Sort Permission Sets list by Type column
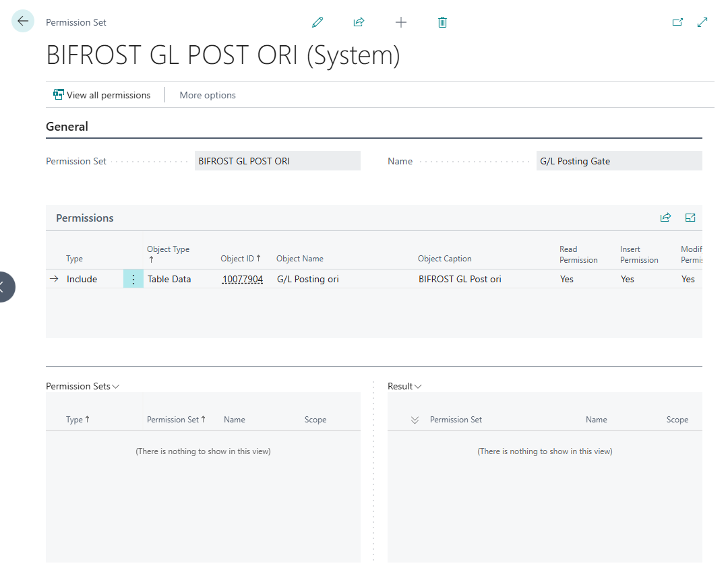Image resolution: width=728 pixels, height=574 pixels. click(78, 420)
